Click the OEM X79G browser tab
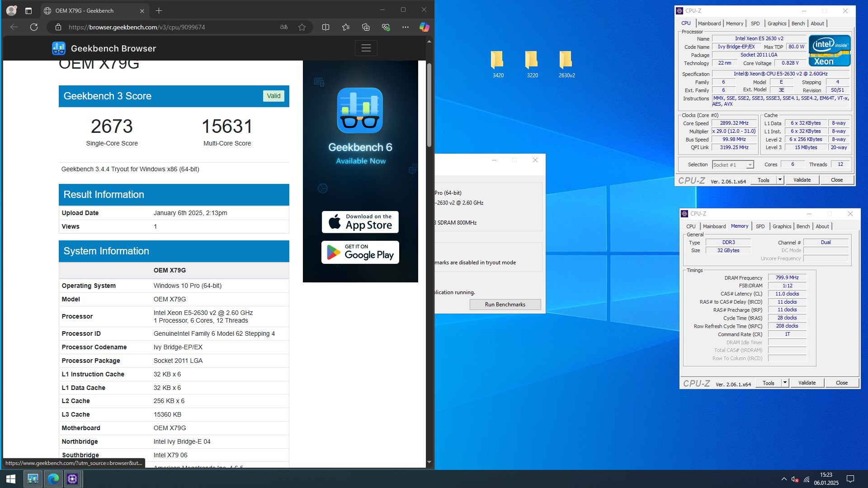The height and width of the screenshot is (488, 868). click(x=94, y=11)
